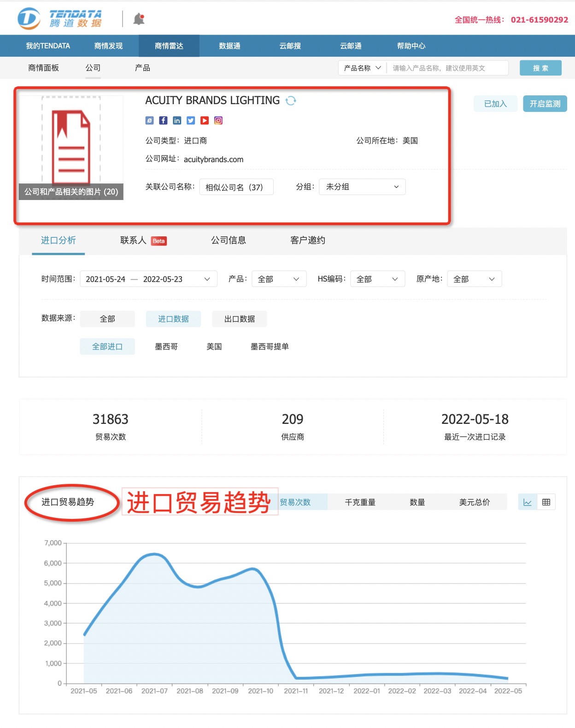
Task: Click the Tendata logo
Action: coord(59,18)
